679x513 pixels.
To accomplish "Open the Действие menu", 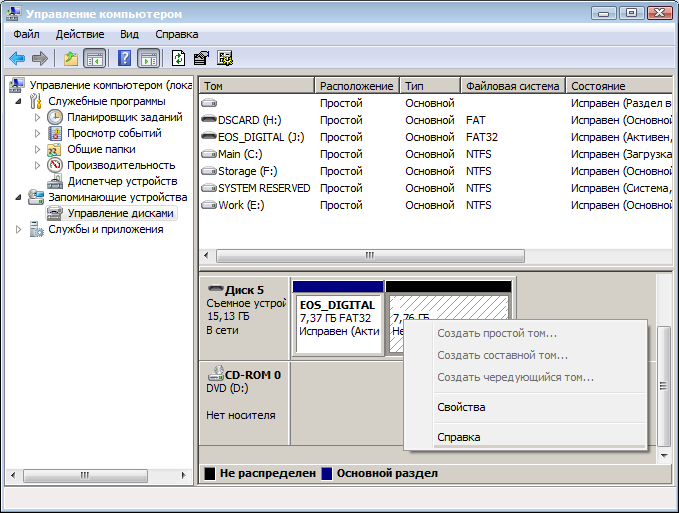I will point(80,34).
